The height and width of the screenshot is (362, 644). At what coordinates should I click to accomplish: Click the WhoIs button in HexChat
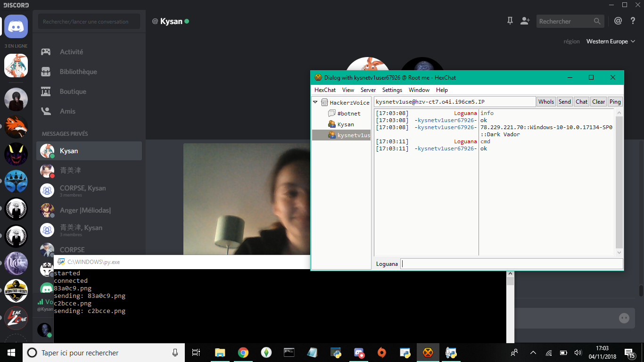click(546, 101)
